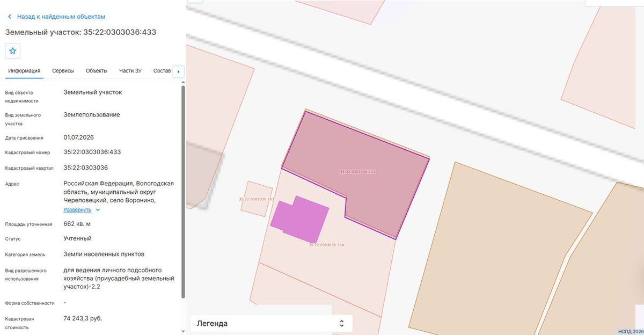This screenshot has height=335, width=644.
Task: Click the Назад к найденным объектам link
Action: pyautogui.click(x=61, y=17)
